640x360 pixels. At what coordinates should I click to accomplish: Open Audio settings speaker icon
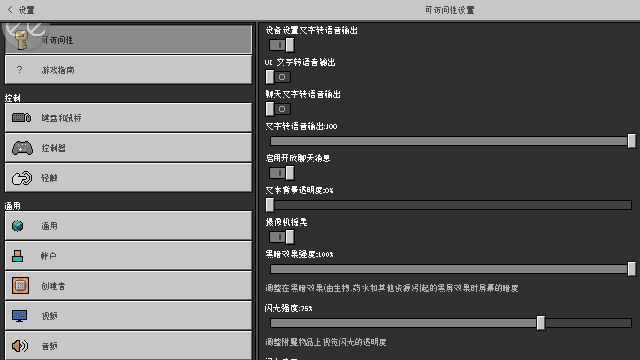(20, 346)
